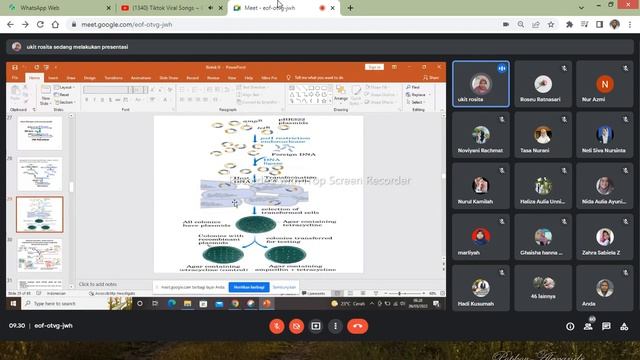Switch to the Tiktok Viral Songs YouTube tab
Viewport: 640px width, 360px height.
pyautogui.click(x=171, y=8)
